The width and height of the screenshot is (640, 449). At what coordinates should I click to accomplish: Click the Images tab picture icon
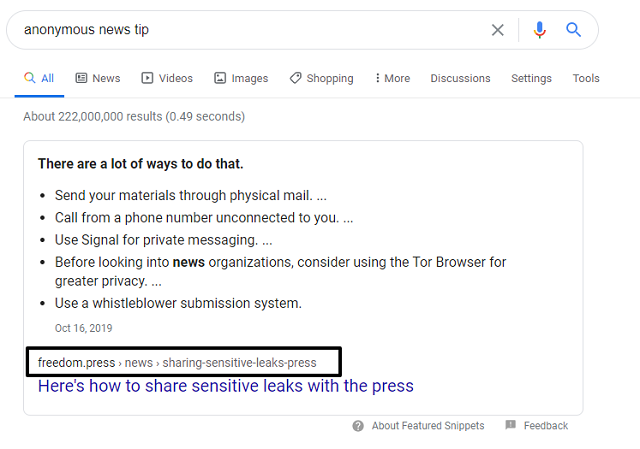pyautogui.click(x=219, y=78)
